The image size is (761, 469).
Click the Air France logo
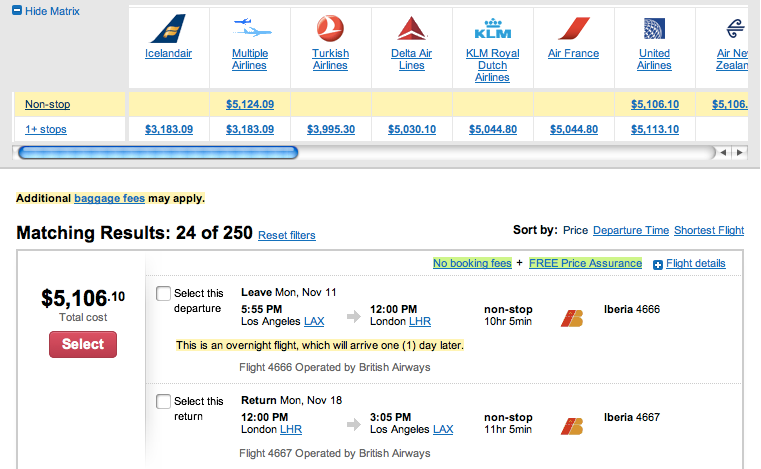[573, 27]
